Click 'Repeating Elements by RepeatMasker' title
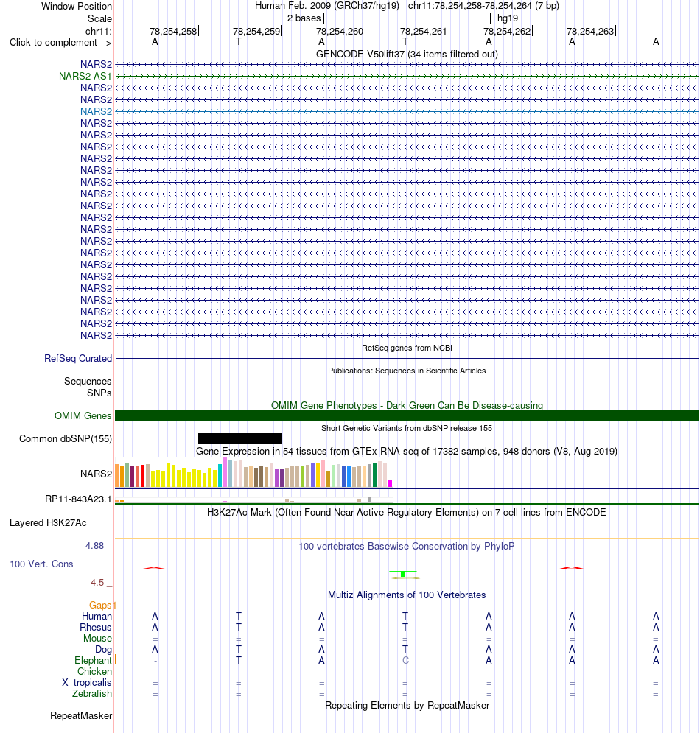Viewport: 700px width, 733px height. click(x=407, y=706)
